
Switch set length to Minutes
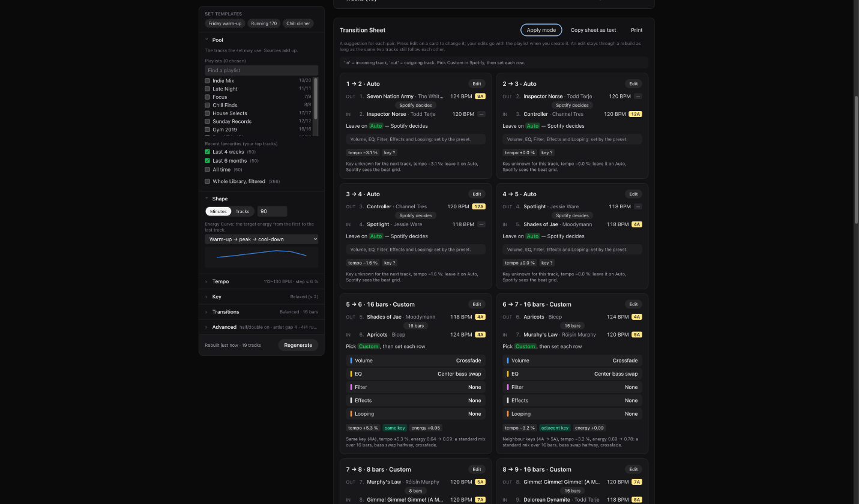219,211
